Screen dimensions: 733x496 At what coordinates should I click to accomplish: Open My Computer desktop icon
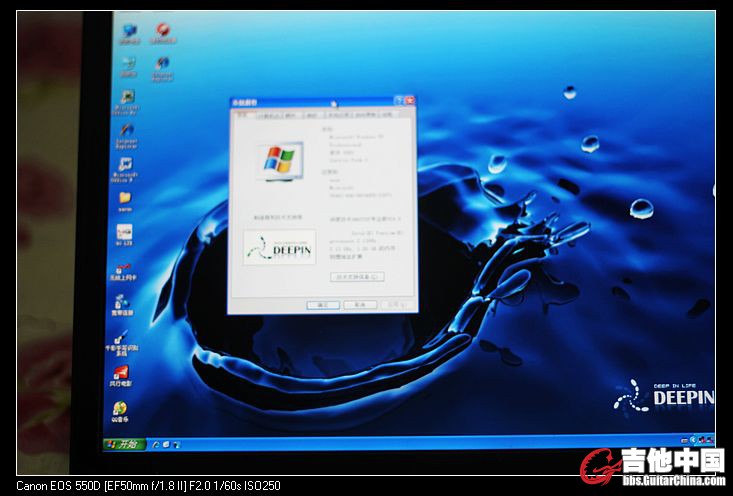click(x=129, y=31)
